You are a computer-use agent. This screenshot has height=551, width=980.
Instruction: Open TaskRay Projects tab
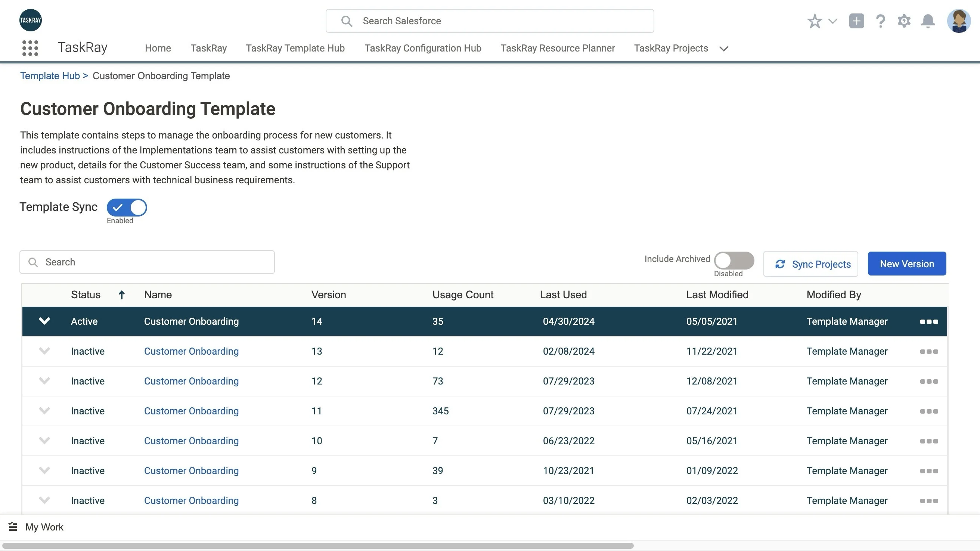pos(671,48)
